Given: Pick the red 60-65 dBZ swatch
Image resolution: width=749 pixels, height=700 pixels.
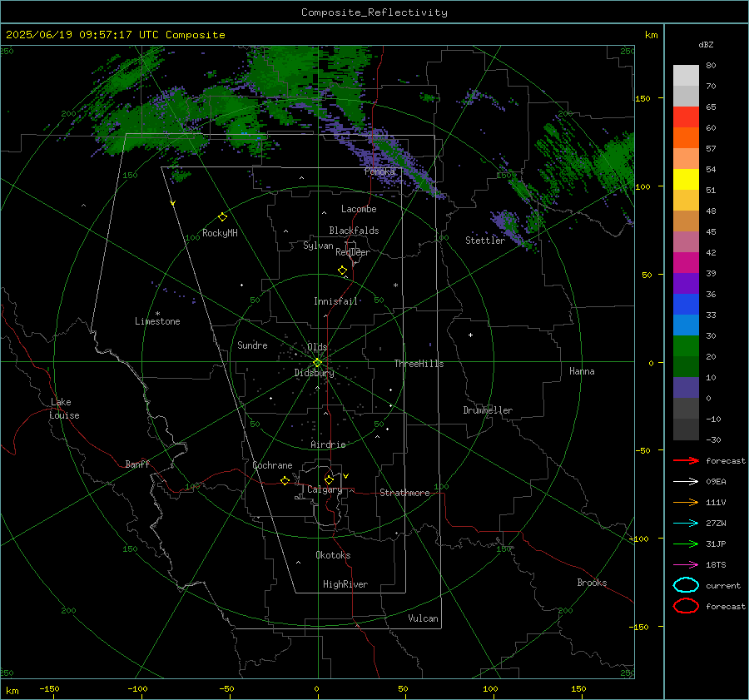Looking at the screenshot, I should click(x=686, y=117).
